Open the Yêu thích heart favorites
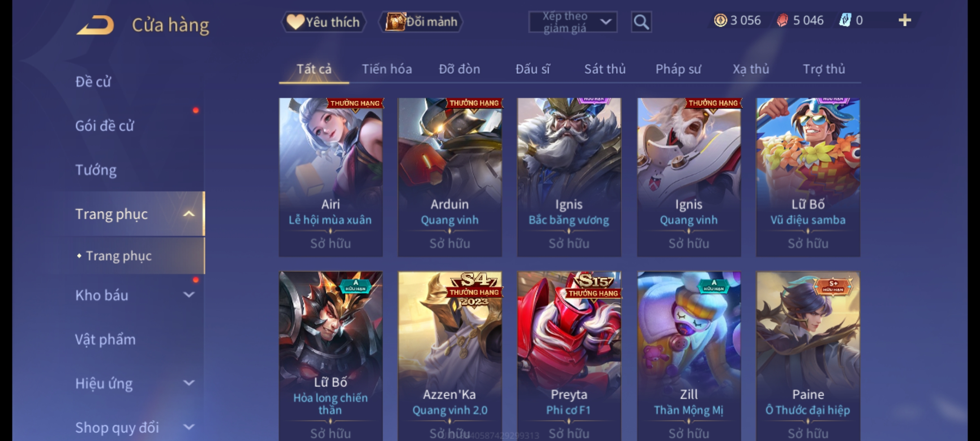 point(323,22)
